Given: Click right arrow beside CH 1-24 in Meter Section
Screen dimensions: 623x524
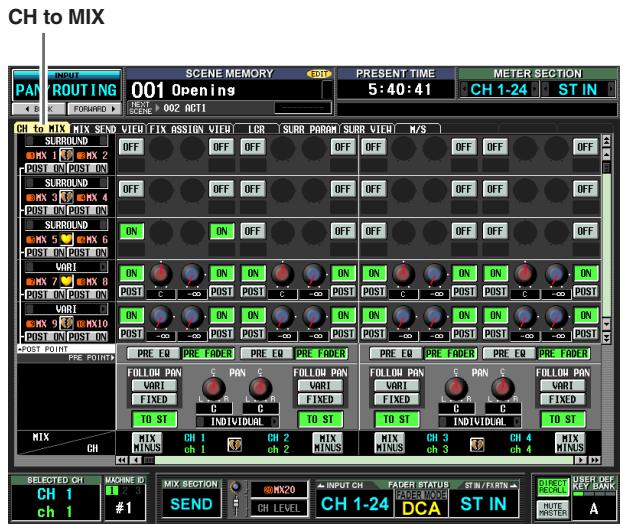Looking at the screenshot, I should [535, 89].
